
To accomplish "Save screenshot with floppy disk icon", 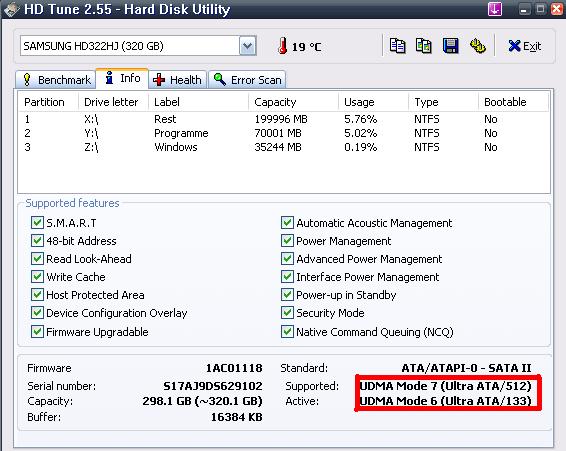I will click(x=450, y=46).
